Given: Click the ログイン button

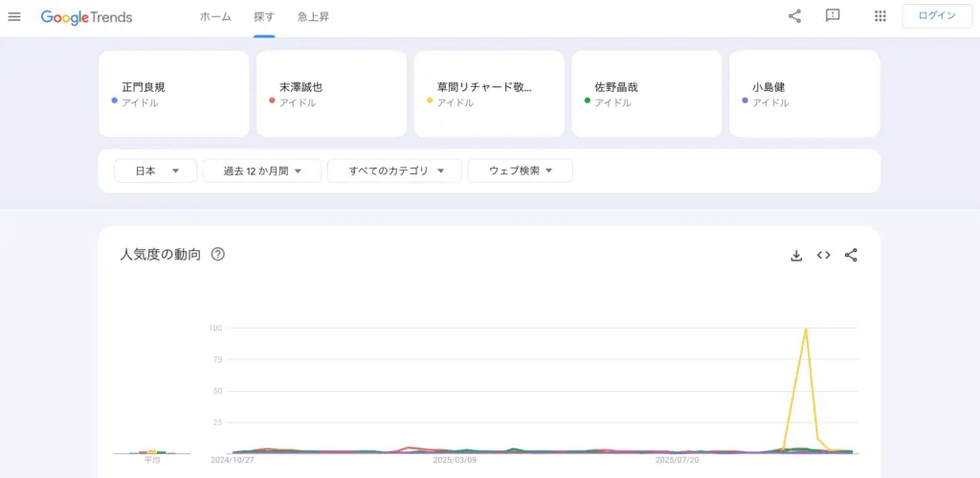Looking at the screenshot, I should [937, 16].
